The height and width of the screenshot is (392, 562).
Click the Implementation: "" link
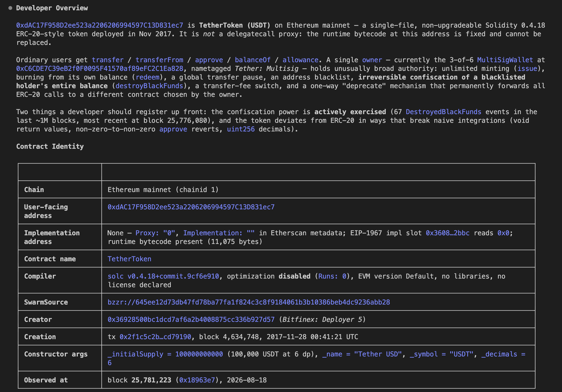tap(219, 233)
